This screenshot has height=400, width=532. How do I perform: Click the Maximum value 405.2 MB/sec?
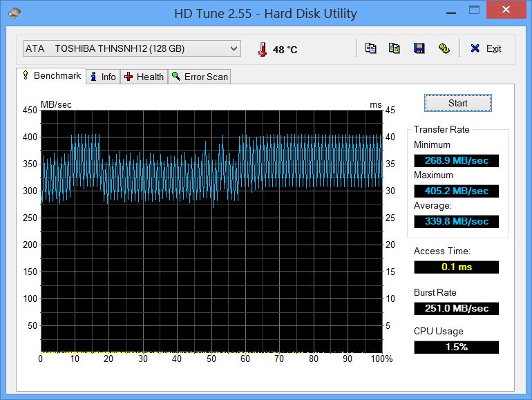[x=456, y=191]
